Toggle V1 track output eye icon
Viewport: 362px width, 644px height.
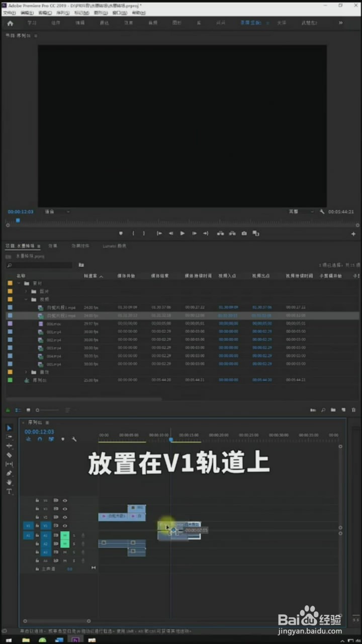[x=65, y=525]
